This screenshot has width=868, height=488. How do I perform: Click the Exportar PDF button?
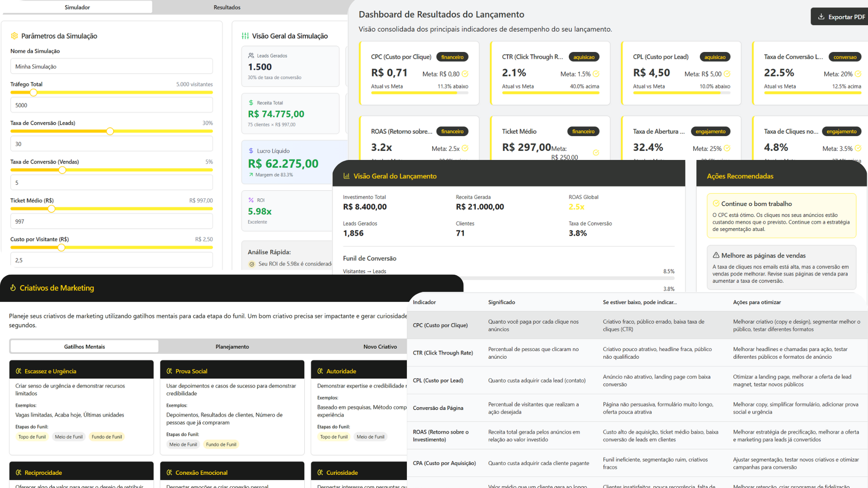[841, 17]
